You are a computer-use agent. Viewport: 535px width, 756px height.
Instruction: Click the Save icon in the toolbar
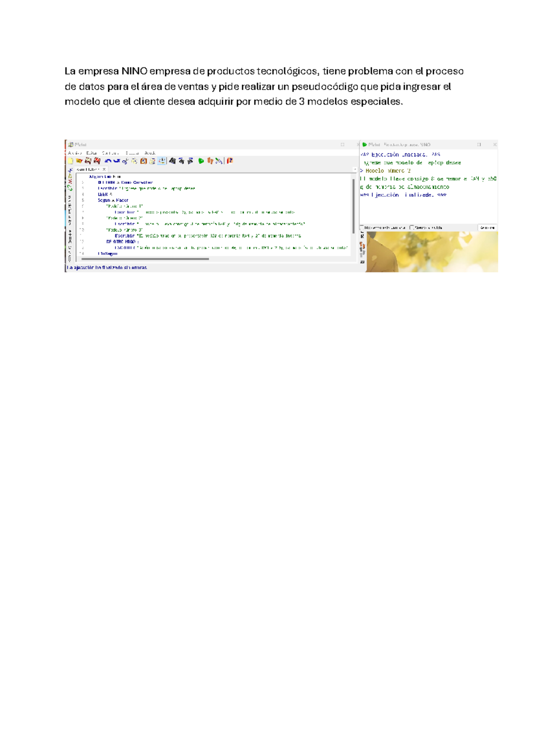coord(88,161)
